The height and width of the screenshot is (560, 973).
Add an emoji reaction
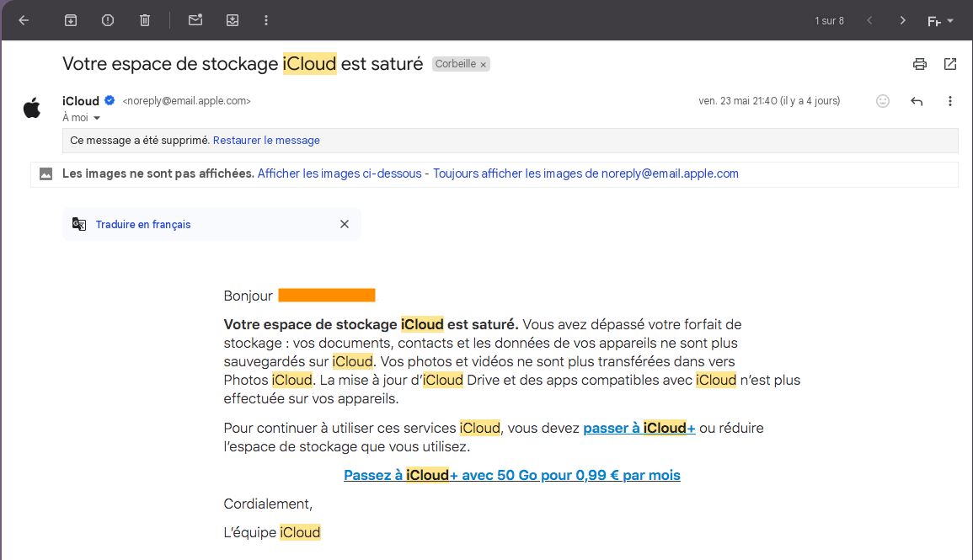tap(883, 101)
